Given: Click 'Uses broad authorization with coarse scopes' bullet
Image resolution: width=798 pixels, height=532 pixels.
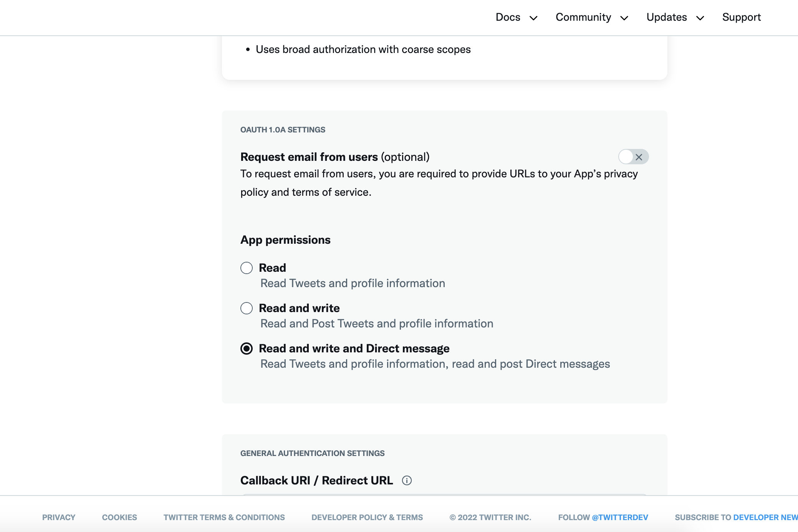Looking at the screenshot, I should pos(363,50).
